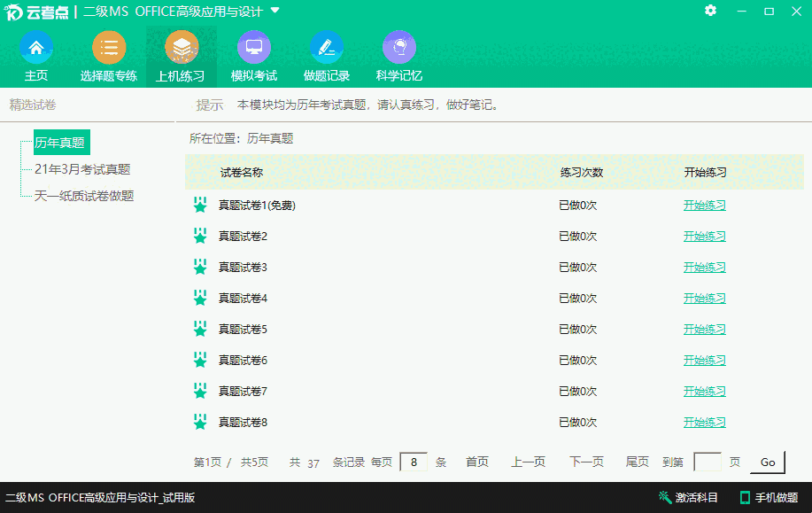
Task: Jump to last page via 尾页
Action: coord(637,462)
